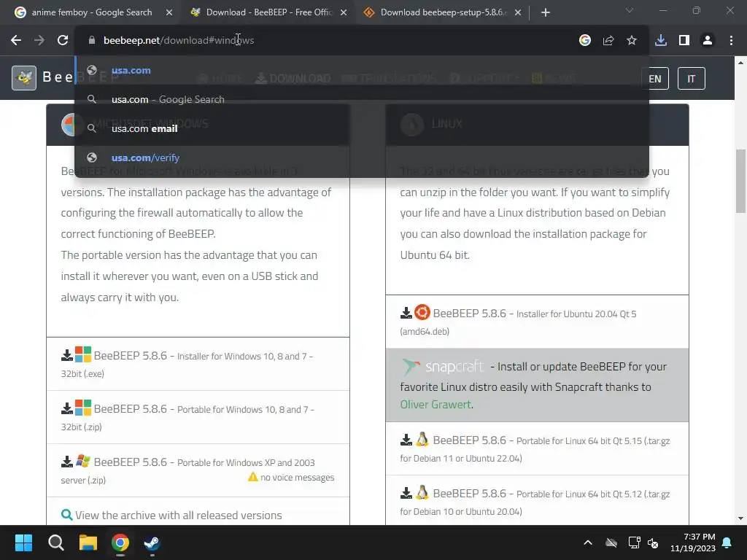Click the magnifier icon beside archive link

66,515
